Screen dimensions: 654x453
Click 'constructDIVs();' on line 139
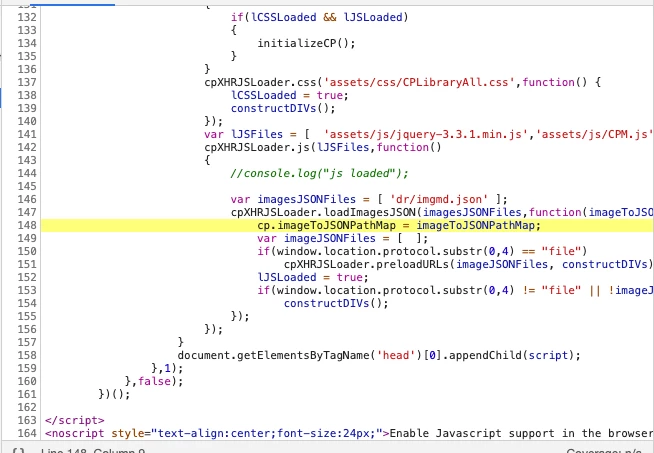coord(283,108)
